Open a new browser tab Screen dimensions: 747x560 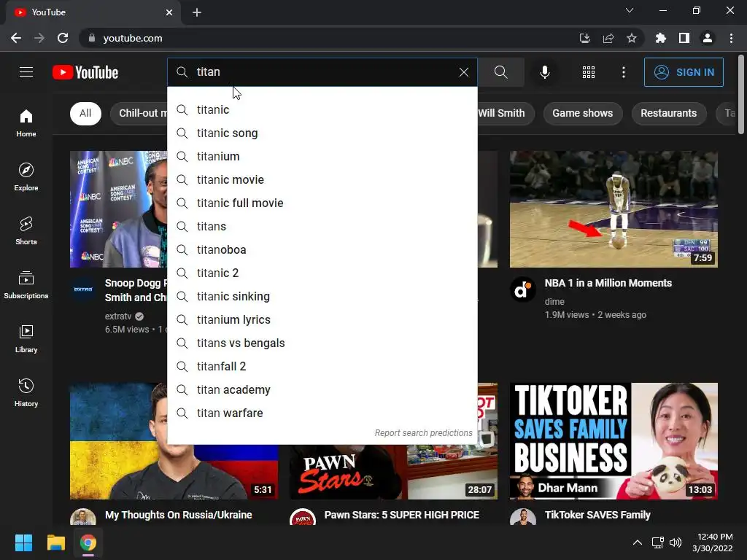click(197, 12)
